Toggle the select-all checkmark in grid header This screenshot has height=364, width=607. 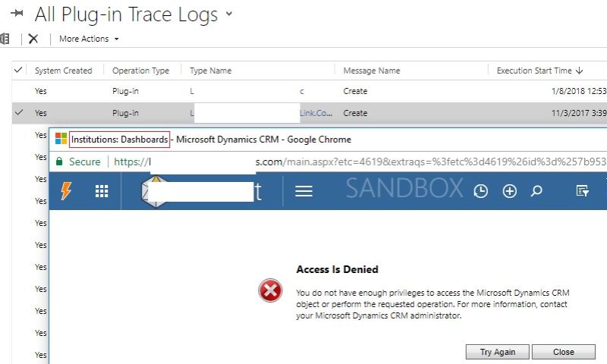(x=18, y=70)
